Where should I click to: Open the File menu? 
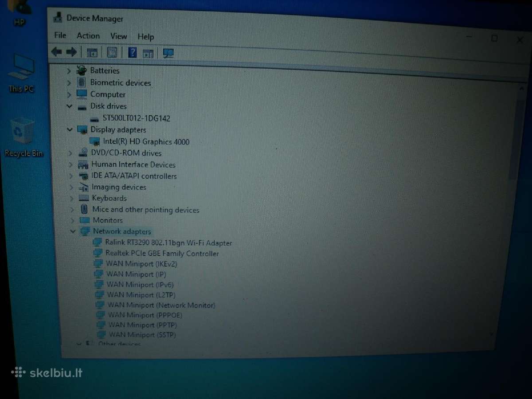(x=60, y=35)
